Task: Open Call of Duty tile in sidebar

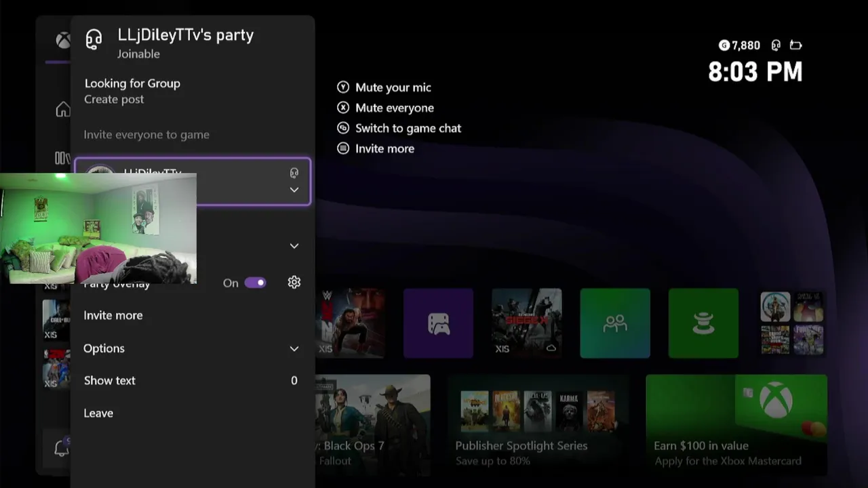Action: tap(56, 319)
